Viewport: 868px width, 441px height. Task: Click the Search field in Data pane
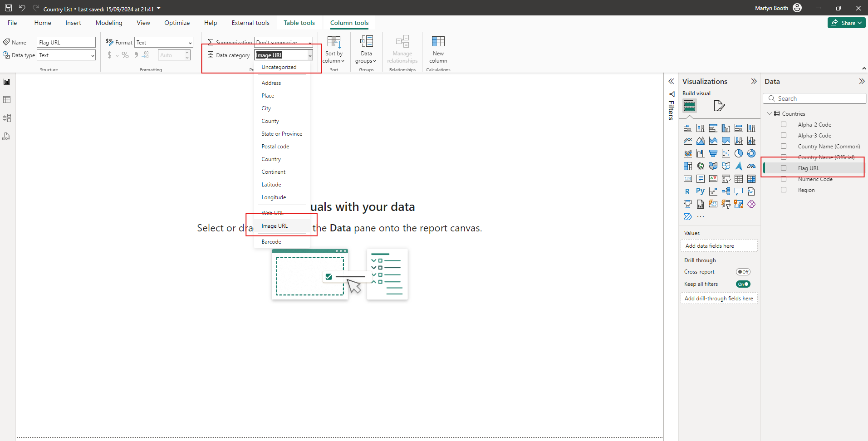[814, 98]
